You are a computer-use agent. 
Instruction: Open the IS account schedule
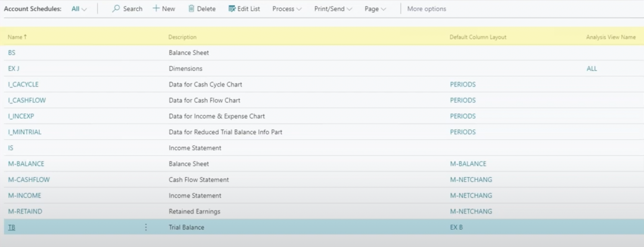[11, 148]
